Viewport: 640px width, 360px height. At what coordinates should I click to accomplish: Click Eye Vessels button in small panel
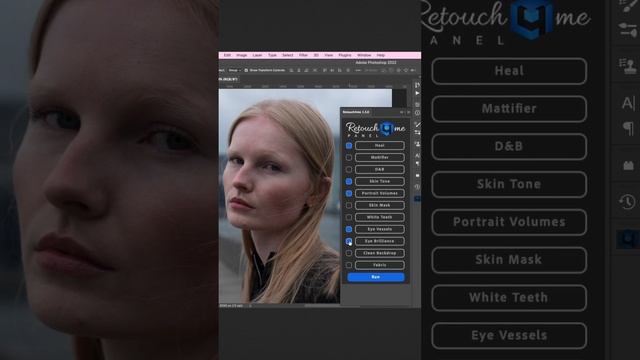click(x=380, y=229)
